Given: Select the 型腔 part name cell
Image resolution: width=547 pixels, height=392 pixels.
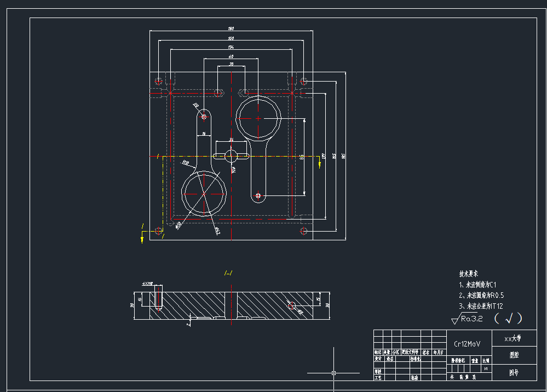Looking at the screenshot, I should [x=514, y=355].
